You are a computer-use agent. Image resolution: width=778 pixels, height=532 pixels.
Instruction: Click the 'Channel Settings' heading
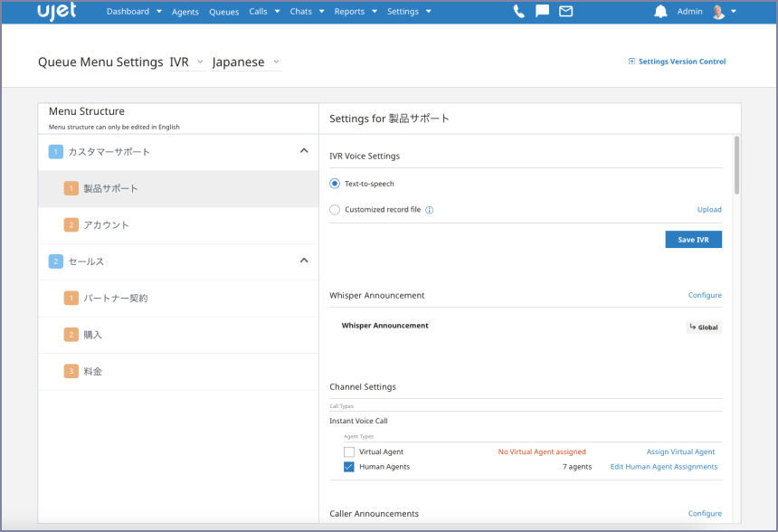[x=363, y=387]
